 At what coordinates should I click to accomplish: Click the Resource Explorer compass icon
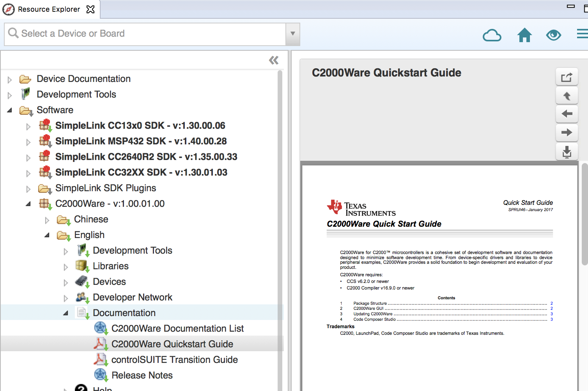tap(9, 9)
